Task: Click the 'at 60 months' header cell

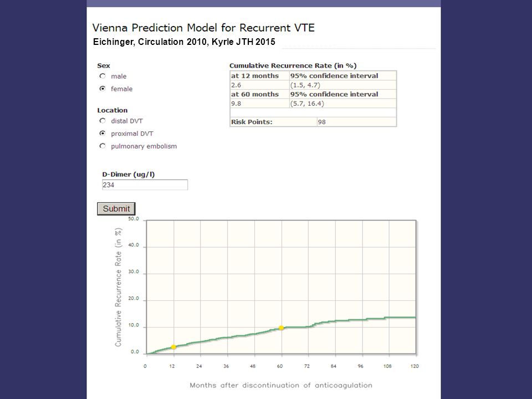Action: [259, 94]
